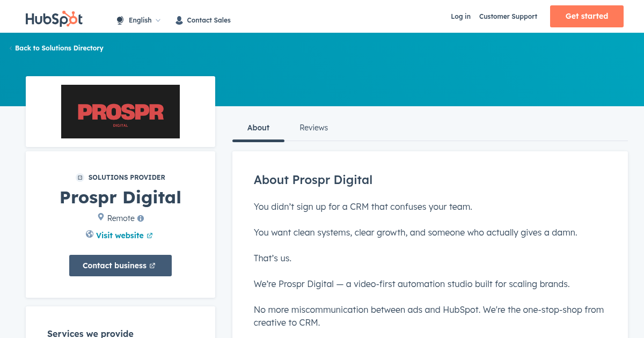Click the info icon beside Remote
Image resolution: width=644 pixels, height=338 pixels.
141,218
